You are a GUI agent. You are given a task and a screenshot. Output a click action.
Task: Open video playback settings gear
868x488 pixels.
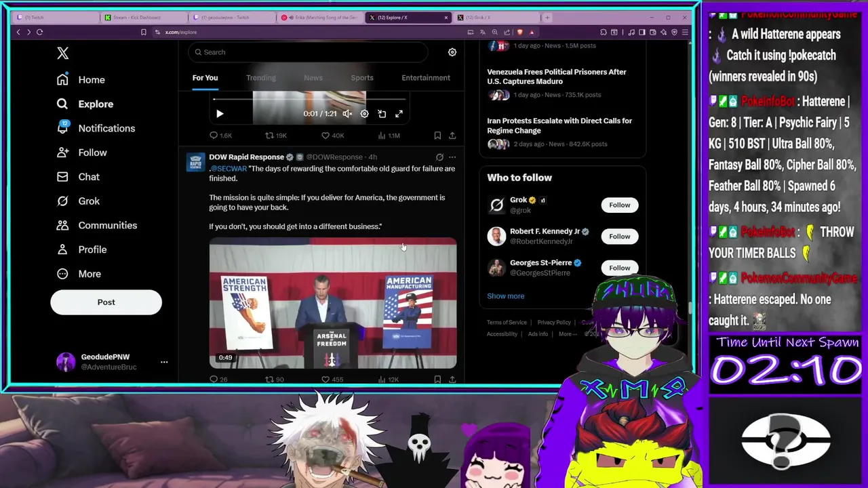pos(364,114)
